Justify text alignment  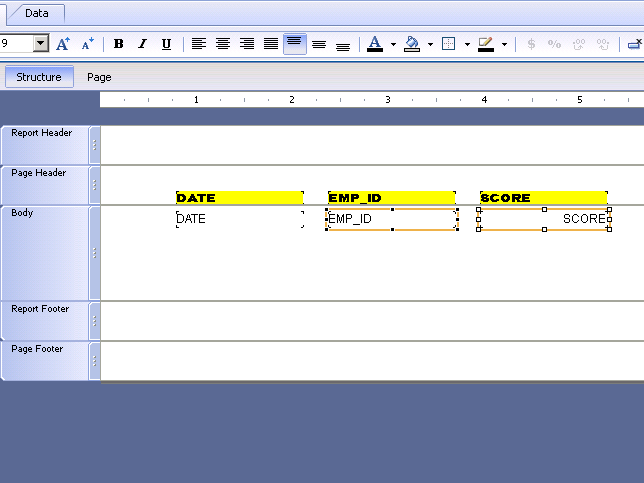coord(271,44)
